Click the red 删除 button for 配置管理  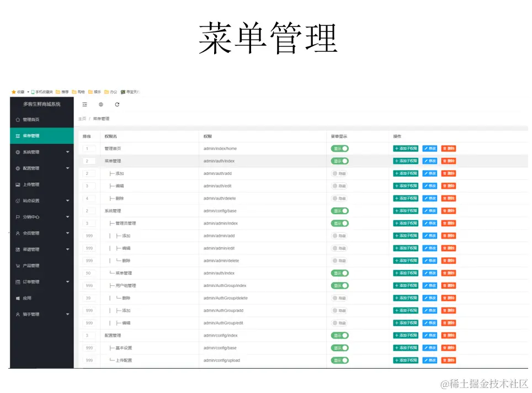tap(449, 335)
